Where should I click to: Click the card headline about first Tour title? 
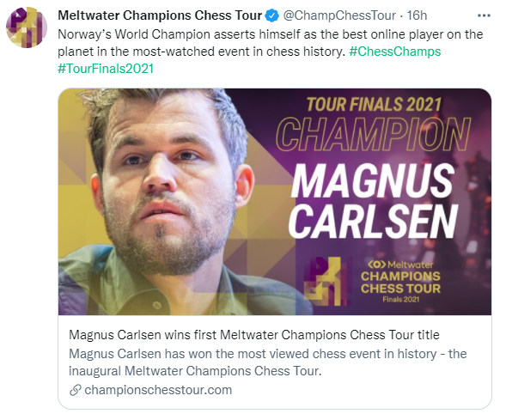pos(254,335)
